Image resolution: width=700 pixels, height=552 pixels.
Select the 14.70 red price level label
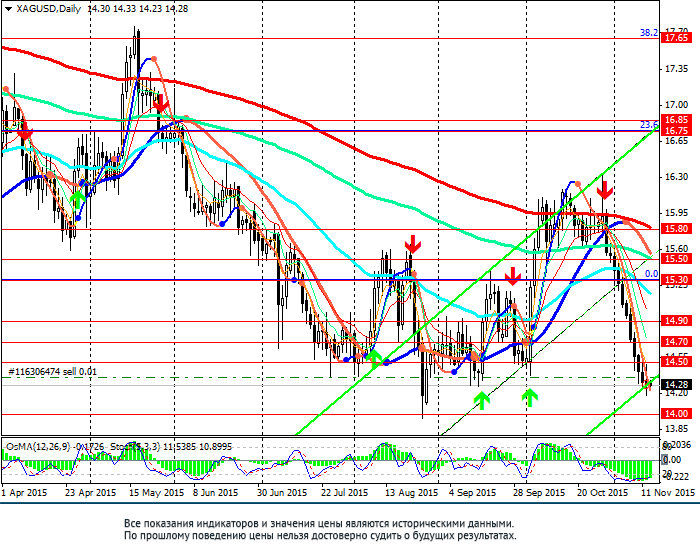click(677, 342)
